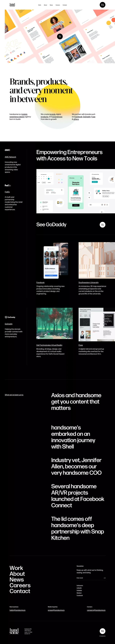The height and width of the screenshot is (644, 115).
Task: Open the Southwestern University 3D map thumbnail
Action: [97, 261]
